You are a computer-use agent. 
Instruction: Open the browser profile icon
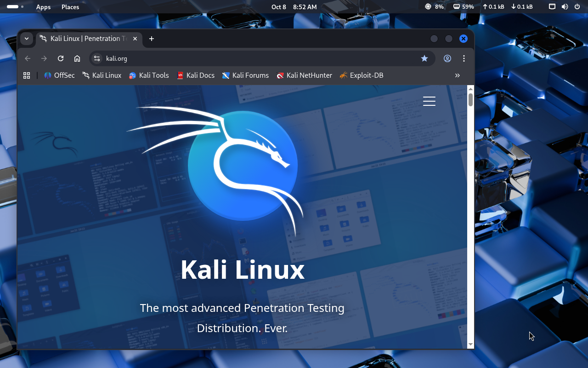pyautogui.click(x=447, y=58)
